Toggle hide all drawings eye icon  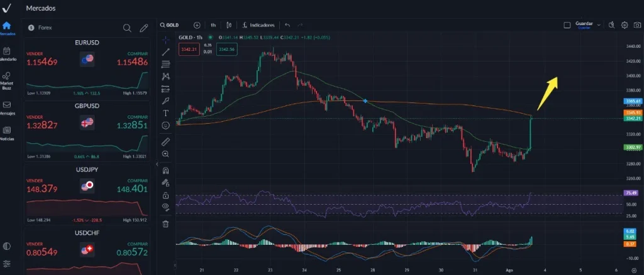[x=165, y=207]
